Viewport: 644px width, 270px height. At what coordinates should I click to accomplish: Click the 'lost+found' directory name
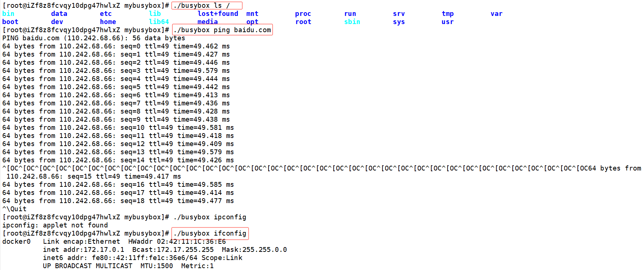pos(218,14)
